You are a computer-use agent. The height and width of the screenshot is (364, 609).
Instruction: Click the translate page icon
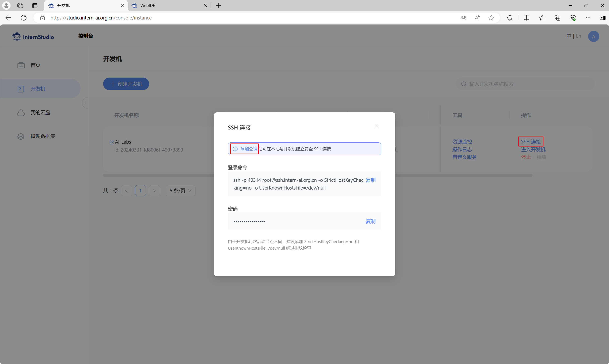(463, 18)
